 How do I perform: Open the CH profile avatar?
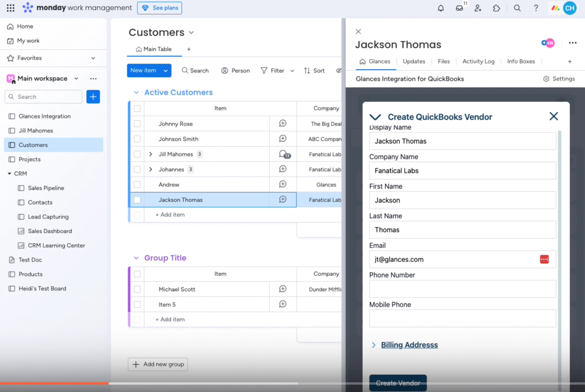[570, 8]
